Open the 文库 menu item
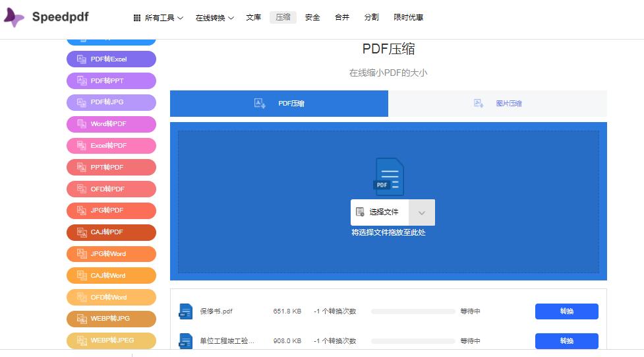644x357 pixels. (253, 17)
